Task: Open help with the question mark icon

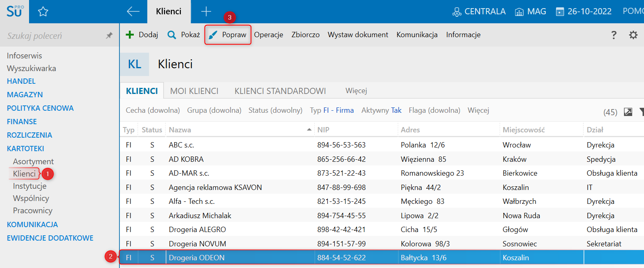Action: pos(614,35)
